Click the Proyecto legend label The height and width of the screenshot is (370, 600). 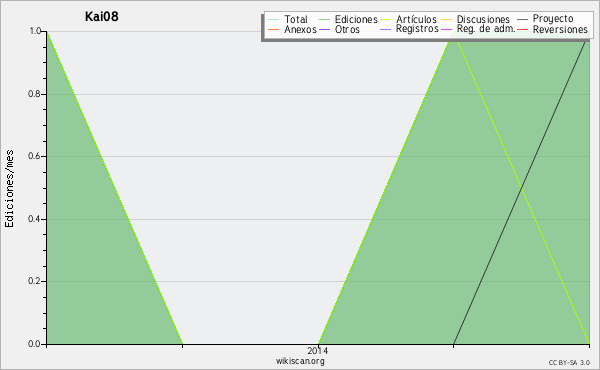(553, 19)
